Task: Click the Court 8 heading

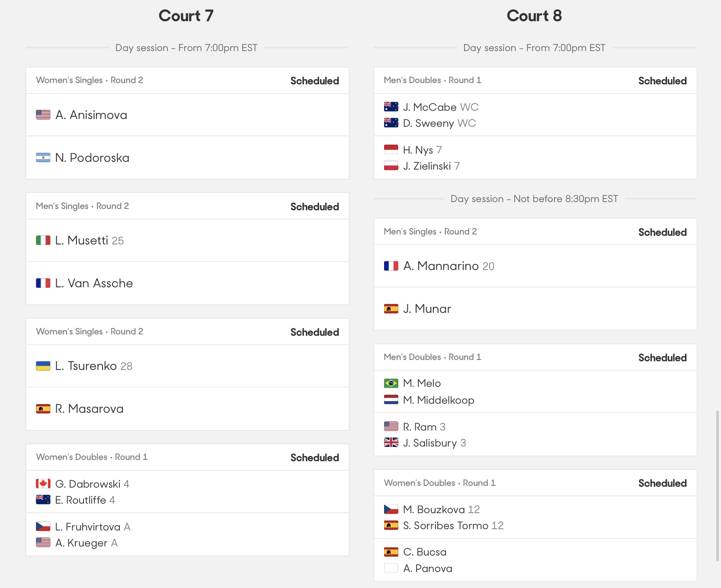Action: [x=534, y=16]
